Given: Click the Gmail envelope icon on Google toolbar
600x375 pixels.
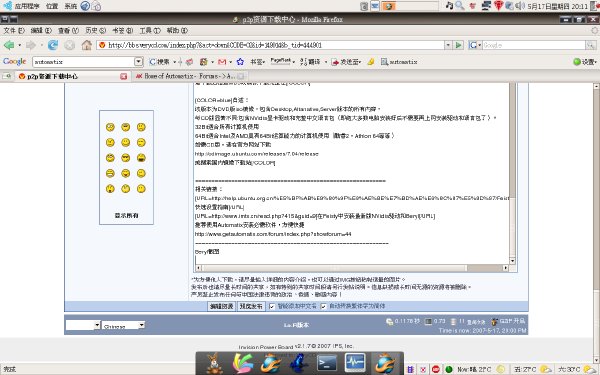Looking at the screenshot, I should coord(222,62).
